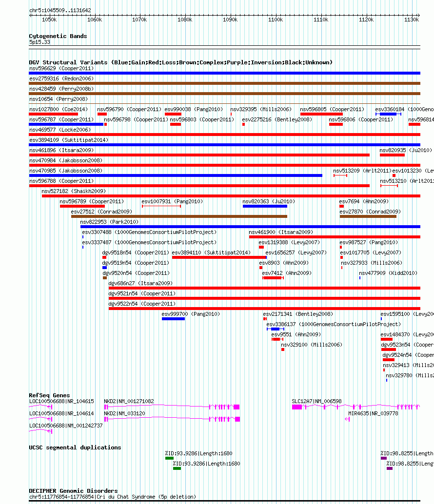Open nsv596790 (Cooper2011) variant label
The image size is (434, 504).
click(x=129, y=109)
